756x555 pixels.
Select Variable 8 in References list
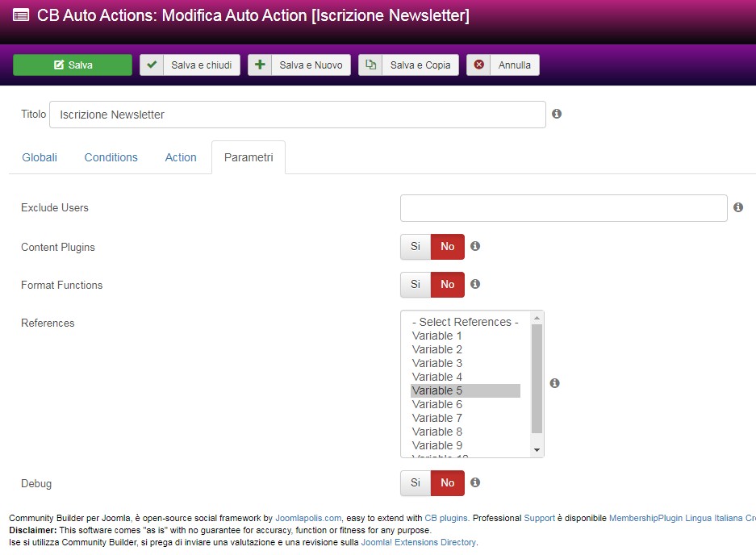(466, 432)
